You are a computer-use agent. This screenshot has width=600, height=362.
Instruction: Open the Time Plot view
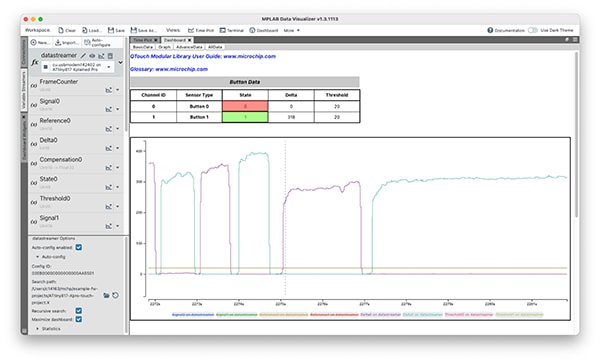pyautogui.click(x=201, y=30)
